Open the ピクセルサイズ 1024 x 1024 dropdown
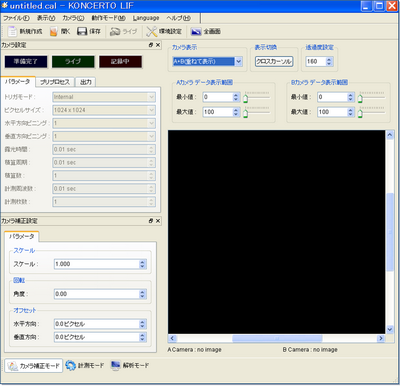Screen dimensions: 400x386 point(104,110)
